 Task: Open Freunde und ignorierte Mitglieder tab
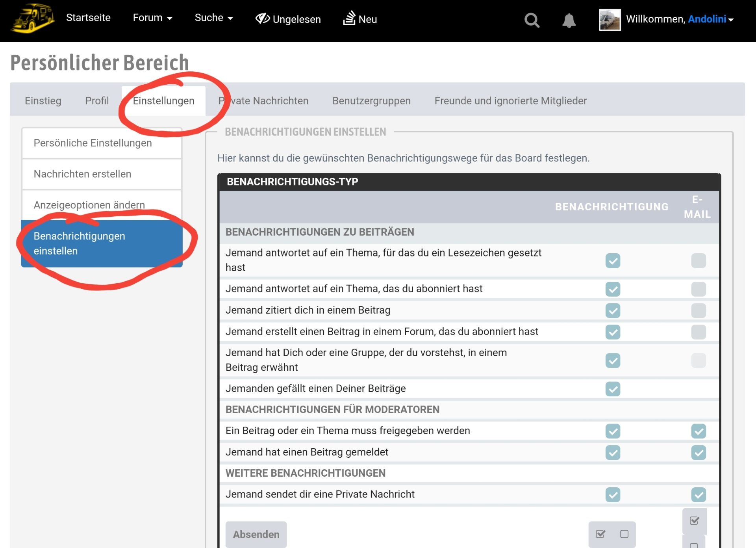[510, 100]
